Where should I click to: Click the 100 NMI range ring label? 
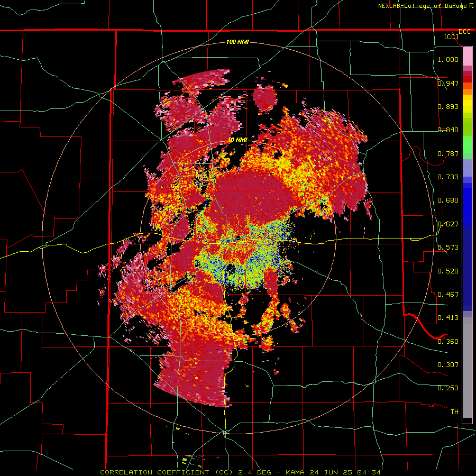pyautogui.click(x=237, y=42)
